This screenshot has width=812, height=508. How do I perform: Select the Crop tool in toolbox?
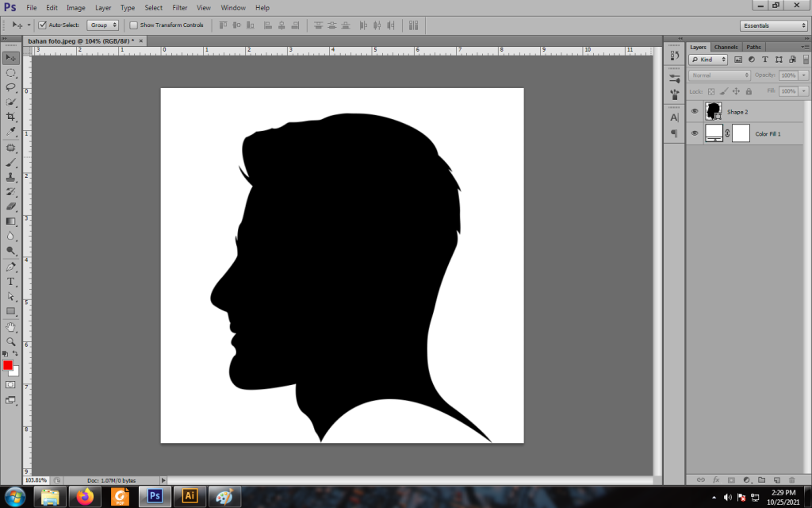coord(11,117)
